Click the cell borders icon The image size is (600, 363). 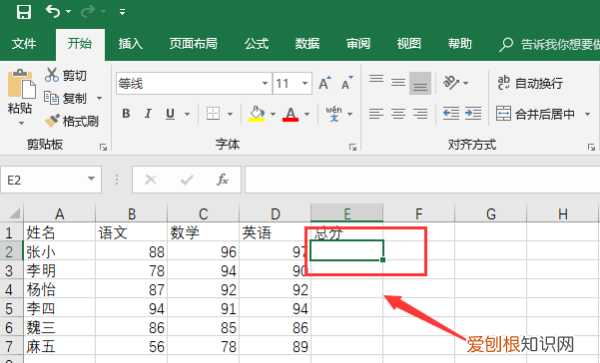(213, 114)
